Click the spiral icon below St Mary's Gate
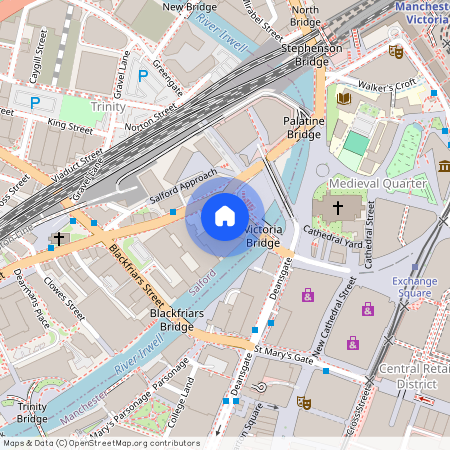This screenshot has width=450, height=450. 261,388
